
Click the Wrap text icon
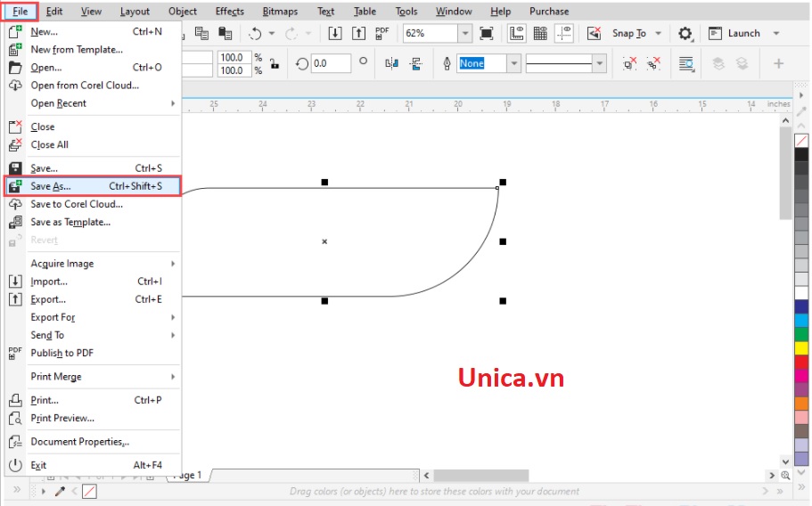(686, 63)
